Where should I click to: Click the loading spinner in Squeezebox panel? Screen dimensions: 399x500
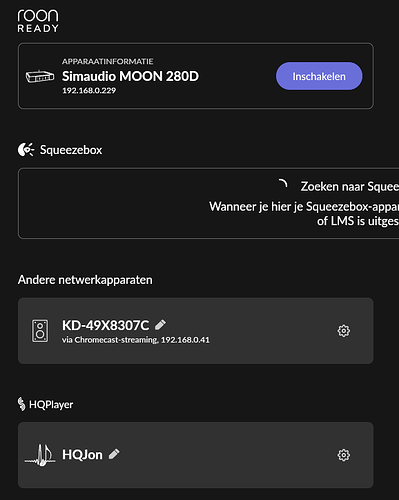(x=283, y=183)
